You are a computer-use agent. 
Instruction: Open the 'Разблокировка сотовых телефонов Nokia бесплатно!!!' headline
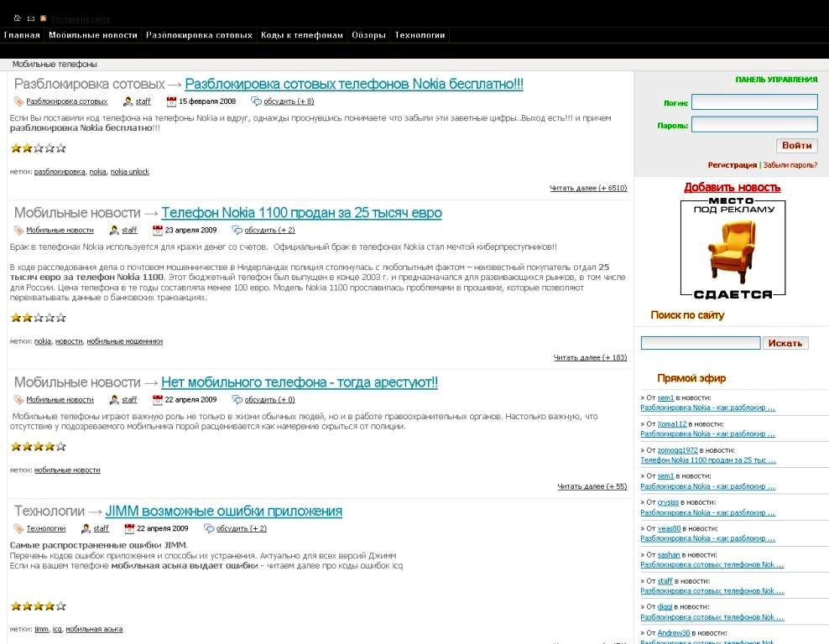(x=354, y=84)
